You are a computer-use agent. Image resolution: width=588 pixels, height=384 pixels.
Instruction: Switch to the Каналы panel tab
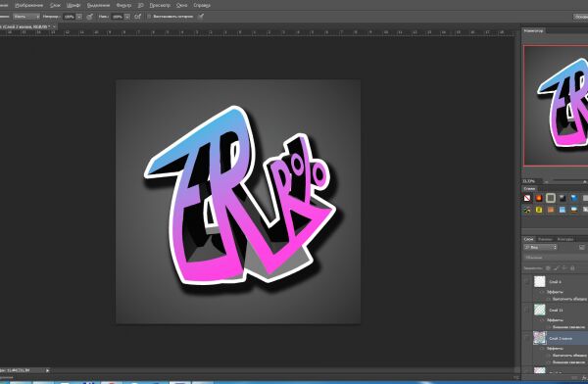point(545,239)
